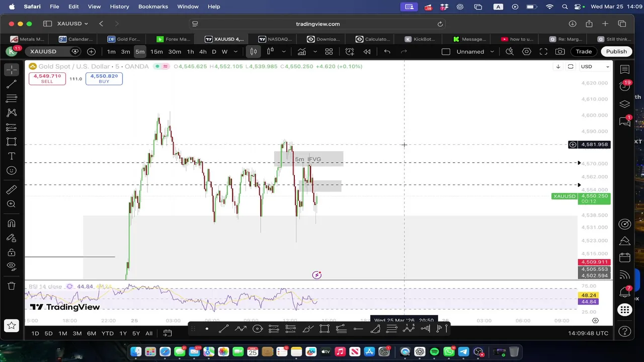Open indicator templates grid icon
Viewport: 644px width, 362px height.
coord(329,51)
